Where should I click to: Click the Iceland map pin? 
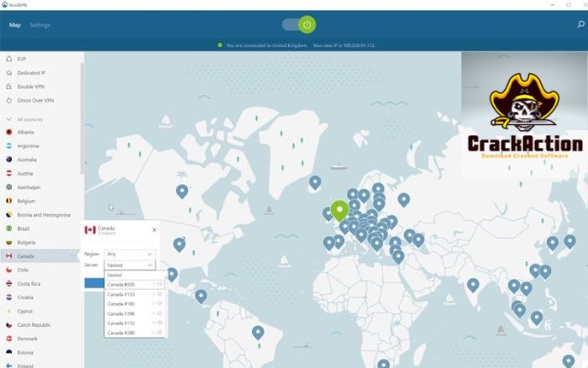click(x=315, y=182)
